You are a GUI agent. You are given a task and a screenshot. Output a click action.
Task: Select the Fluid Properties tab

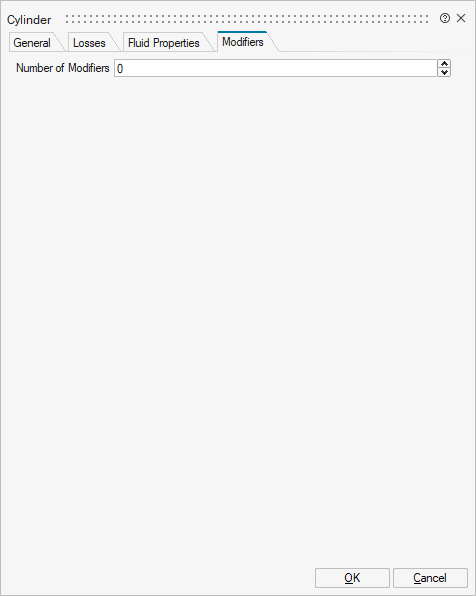pyautogui.click(x=163, y=43)
